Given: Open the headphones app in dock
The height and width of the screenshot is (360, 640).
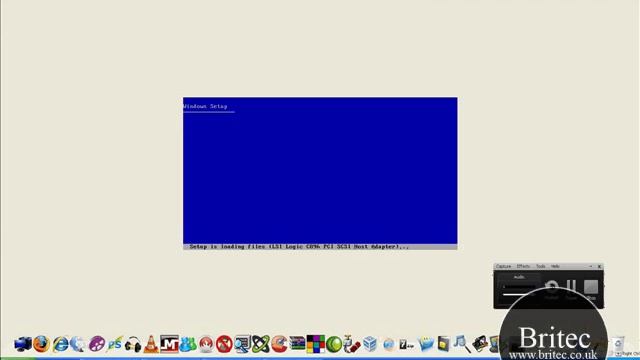Looking at the screenshot, I should (133, 344).
